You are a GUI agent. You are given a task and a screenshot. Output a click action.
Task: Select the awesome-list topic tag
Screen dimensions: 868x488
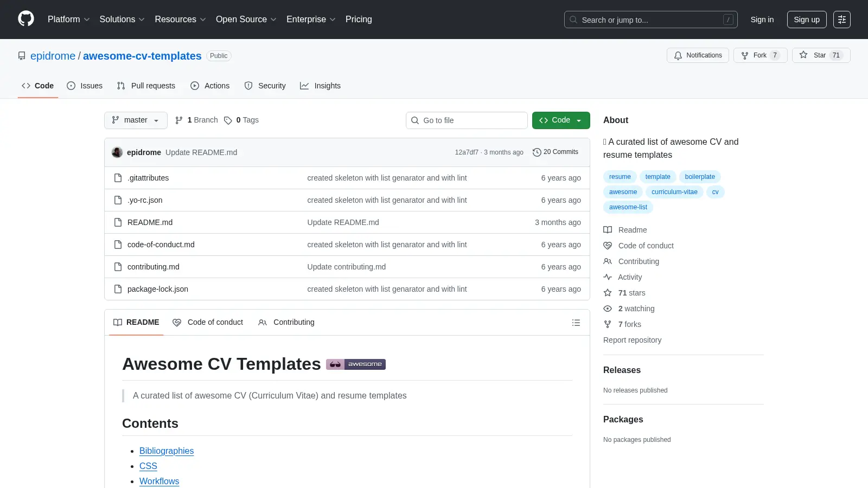[x=628, y=207]
